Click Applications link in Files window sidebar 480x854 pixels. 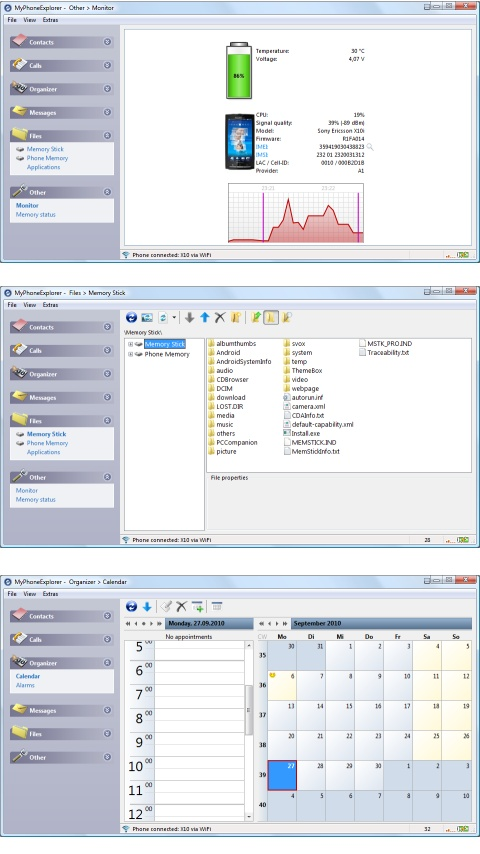44,452
